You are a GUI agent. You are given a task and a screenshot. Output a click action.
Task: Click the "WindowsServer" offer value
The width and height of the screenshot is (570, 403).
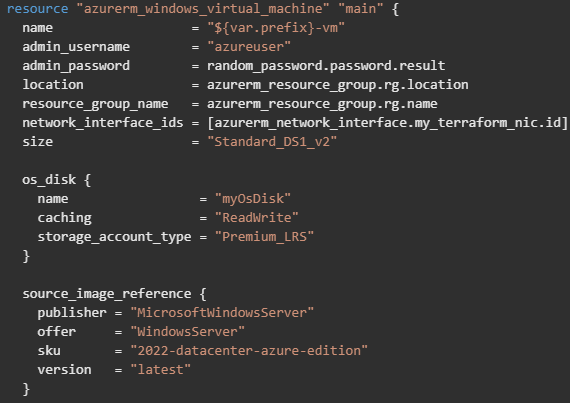pyautogui.click(x=188, y=332)
